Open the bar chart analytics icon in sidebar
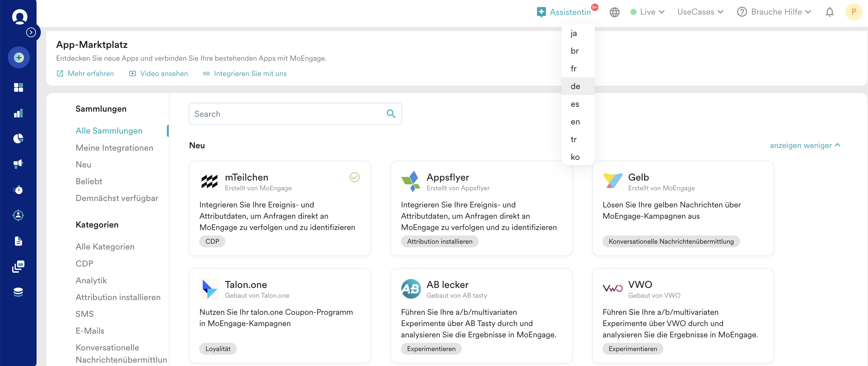Screen dimensions: 868x366 18,113
